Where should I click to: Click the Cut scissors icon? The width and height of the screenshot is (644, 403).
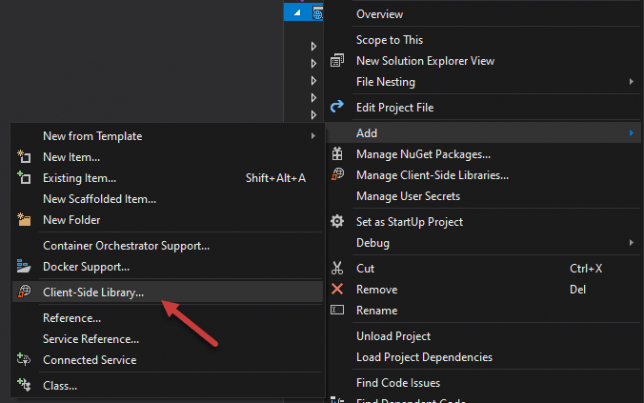coord(338,268)
